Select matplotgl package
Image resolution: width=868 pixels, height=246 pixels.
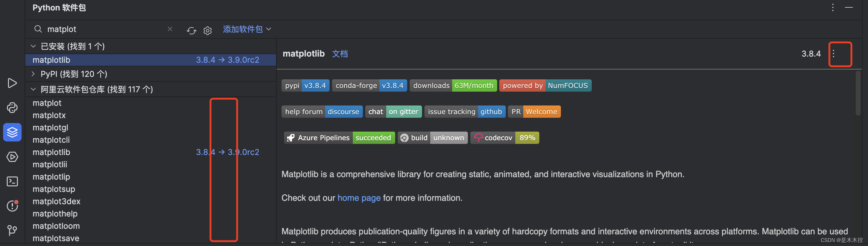[x=151, y=128]
